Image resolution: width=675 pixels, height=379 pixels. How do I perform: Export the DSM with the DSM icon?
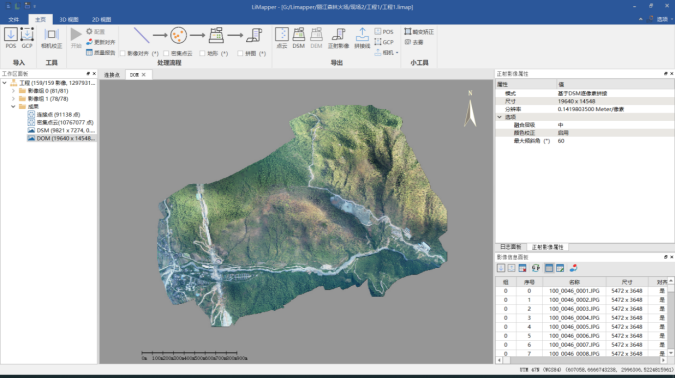[298, 38]
